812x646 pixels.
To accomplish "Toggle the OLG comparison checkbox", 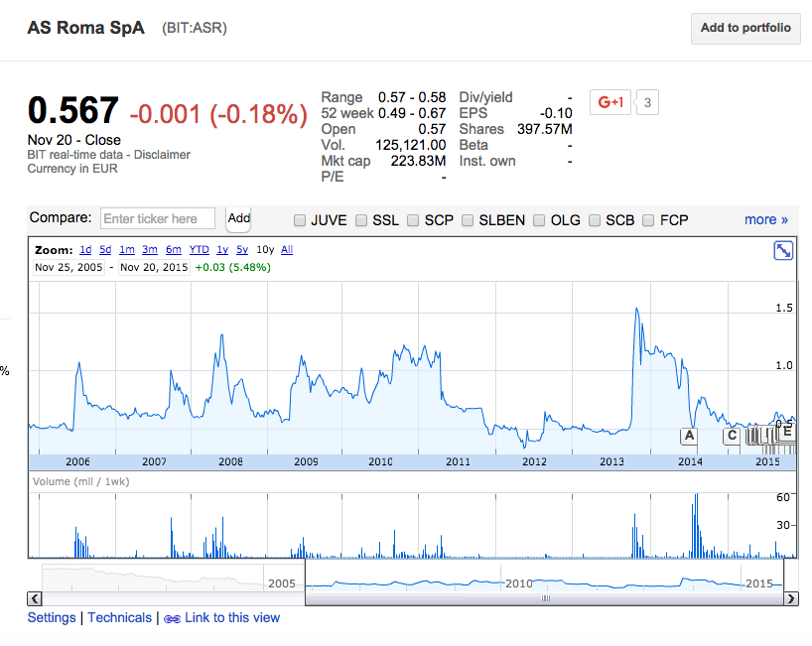I will tap(539, 220).
